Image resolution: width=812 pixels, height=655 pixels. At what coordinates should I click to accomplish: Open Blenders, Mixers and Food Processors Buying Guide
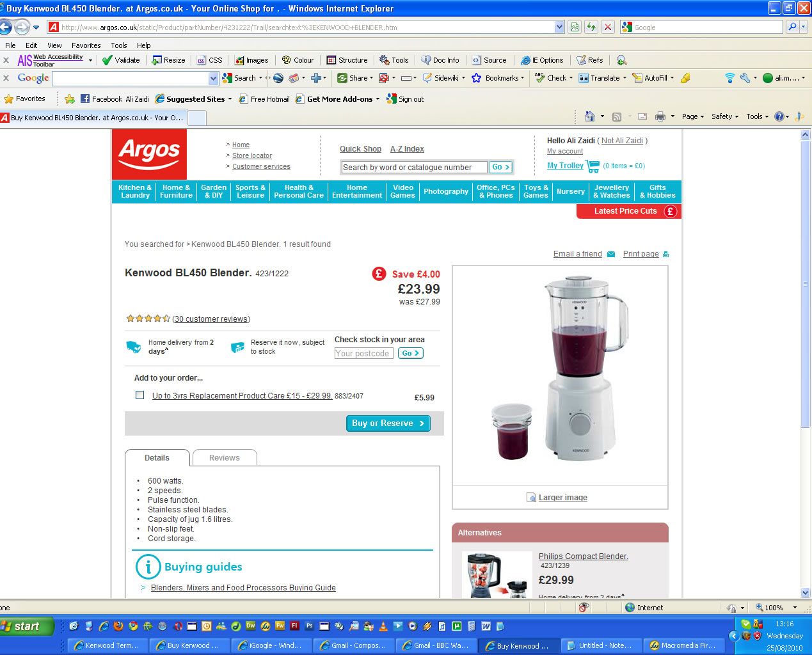coord(243,588)
